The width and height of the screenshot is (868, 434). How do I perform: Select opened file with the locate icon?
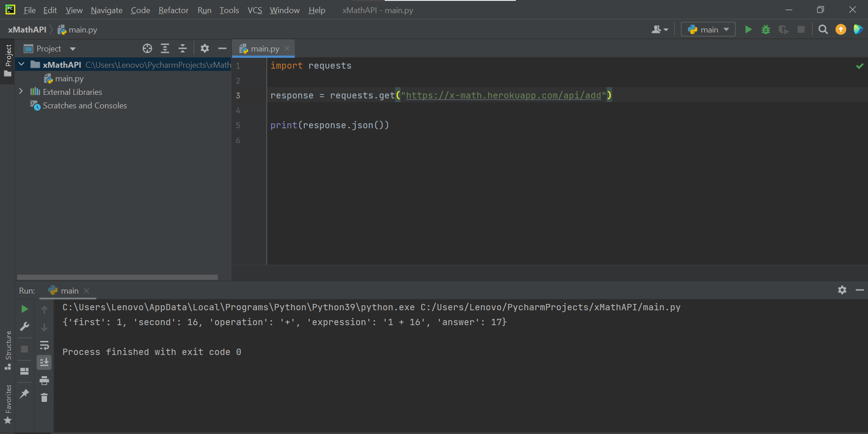coord(147,48)
